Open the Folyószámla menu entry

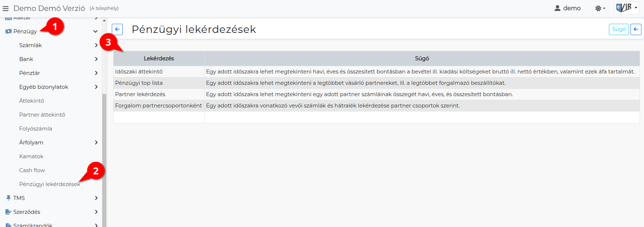[x=35, y=129]
